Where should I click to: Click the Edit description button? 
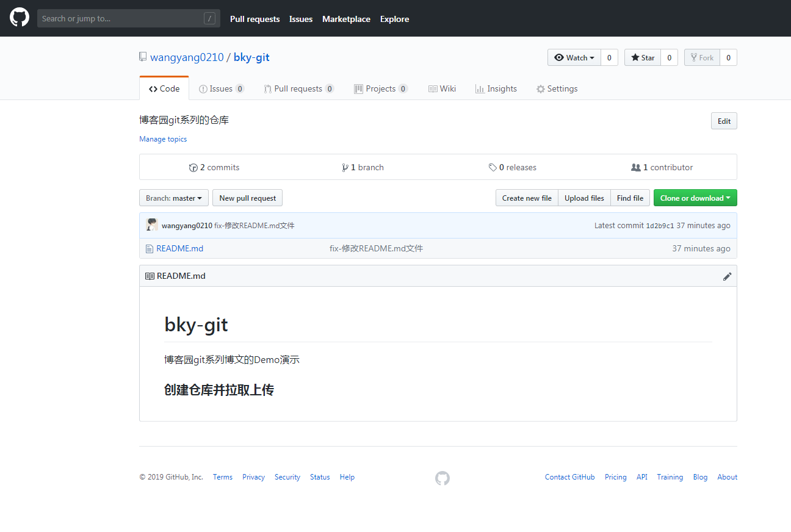(724, 121)
